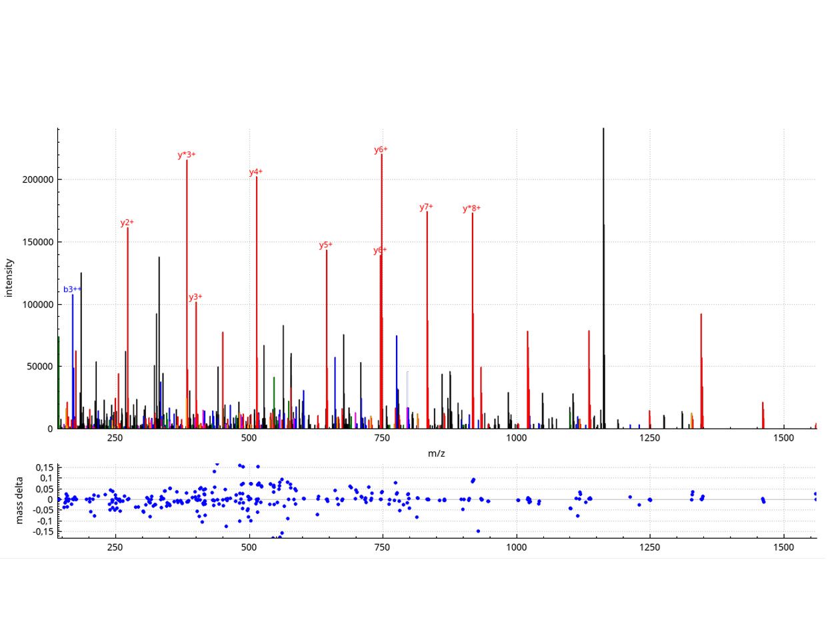840x630 pixels.
Task: Click 1250 tick under the spectrum plot
Action: pyautogui.click(x=650, y=437)
